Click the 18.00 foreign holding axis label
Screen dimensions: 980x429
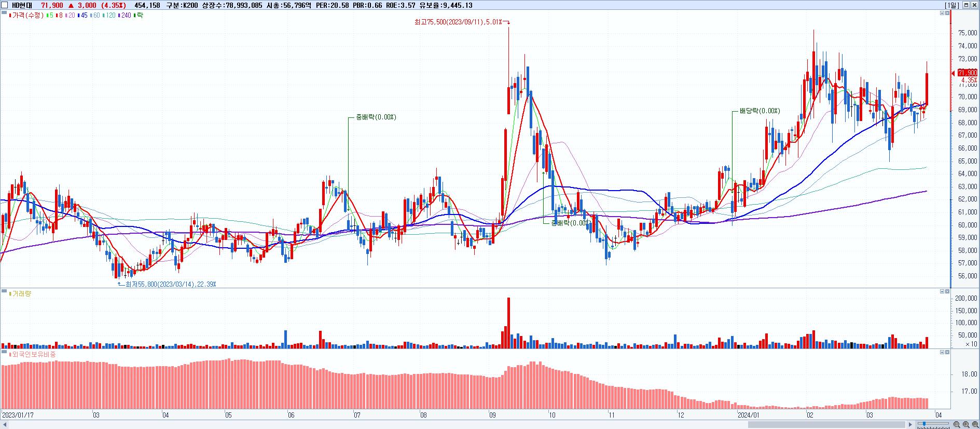tap(969, 374)
